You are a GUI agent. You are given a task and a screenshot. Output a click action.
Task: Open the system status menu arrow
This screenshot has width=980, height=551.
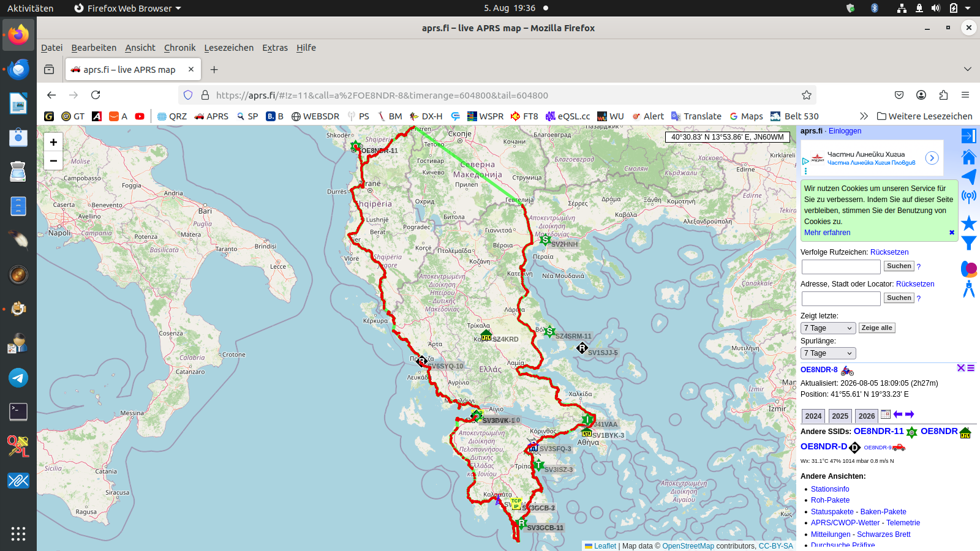[x=968, y=8]
